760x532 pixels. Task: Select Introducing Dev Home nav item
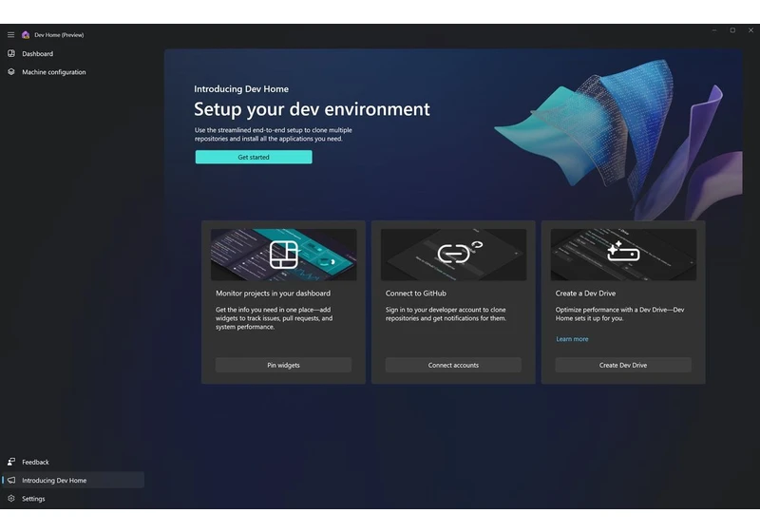73,480
